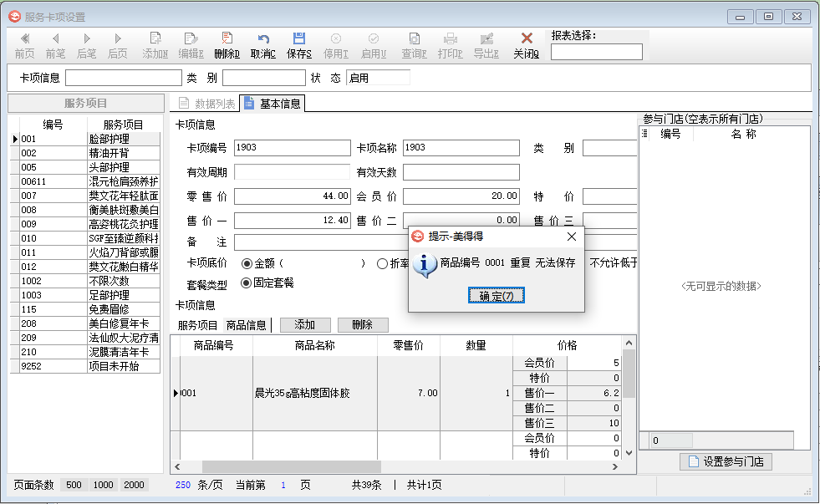This screenshot has width=820, height=504.
Task: Click the 备注 remarks field
Action: 321,242
